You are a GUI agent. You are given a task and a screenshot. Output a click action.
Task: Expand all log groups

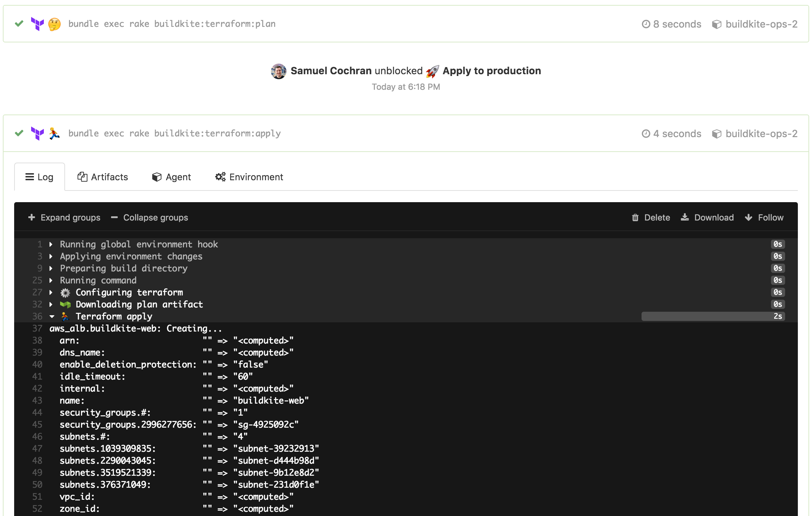[64, 218]
